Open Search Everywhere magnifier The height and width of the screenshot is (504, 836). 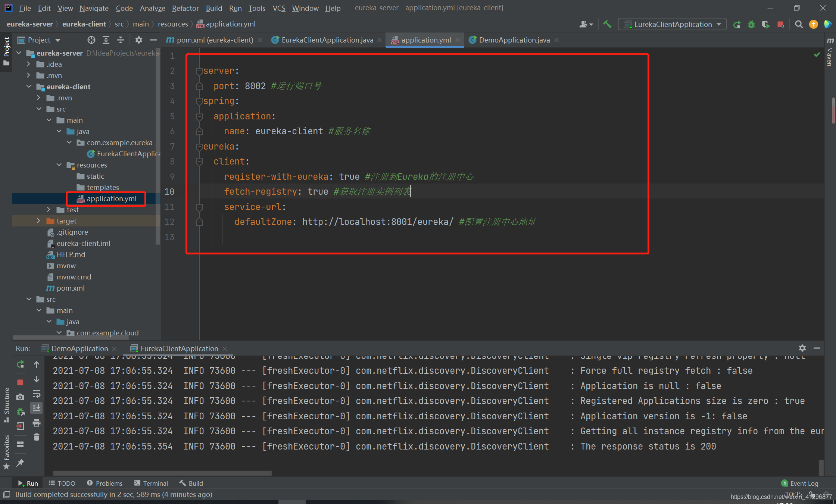point(799,24)
